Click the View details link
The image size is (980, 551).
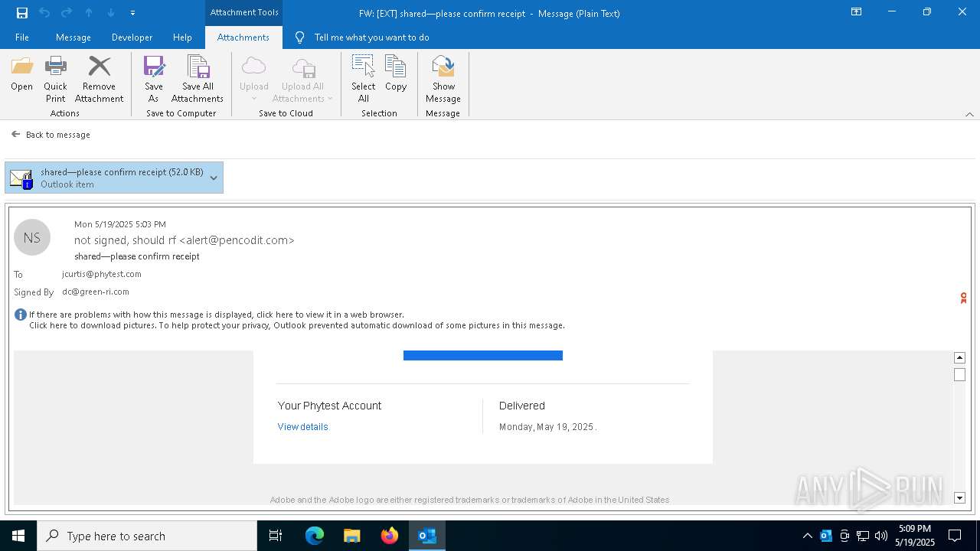pyautogui.click(x=302, y=427)
